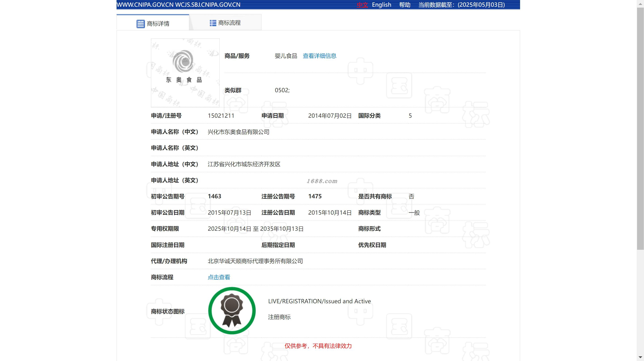Click registration number 15021211
Screen dimensions: 644x361
pyautogui.click(x=221, y=116)
